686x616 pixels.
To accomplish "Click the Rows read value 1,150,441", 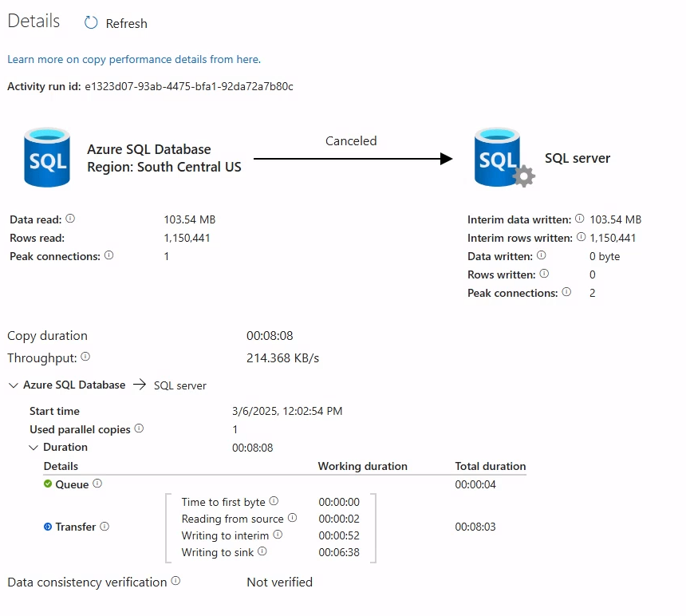I will 187,238.
